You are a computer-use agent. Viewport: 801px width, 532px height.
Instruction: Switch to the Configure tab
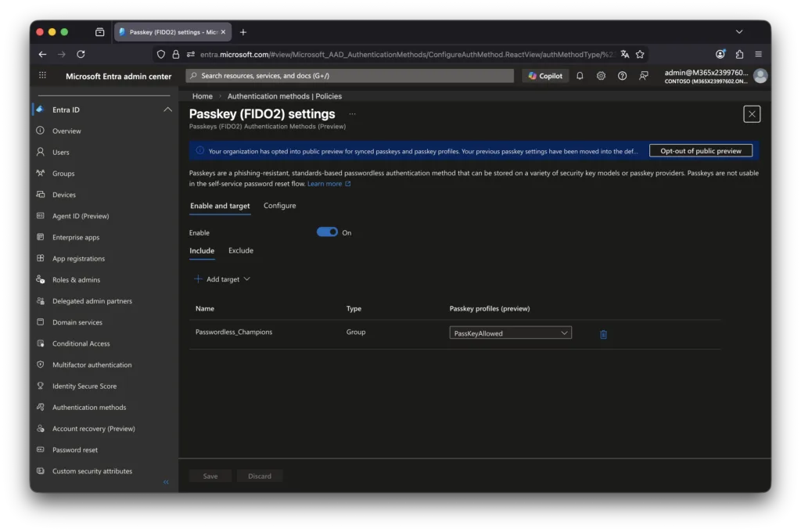coord(279,206)
